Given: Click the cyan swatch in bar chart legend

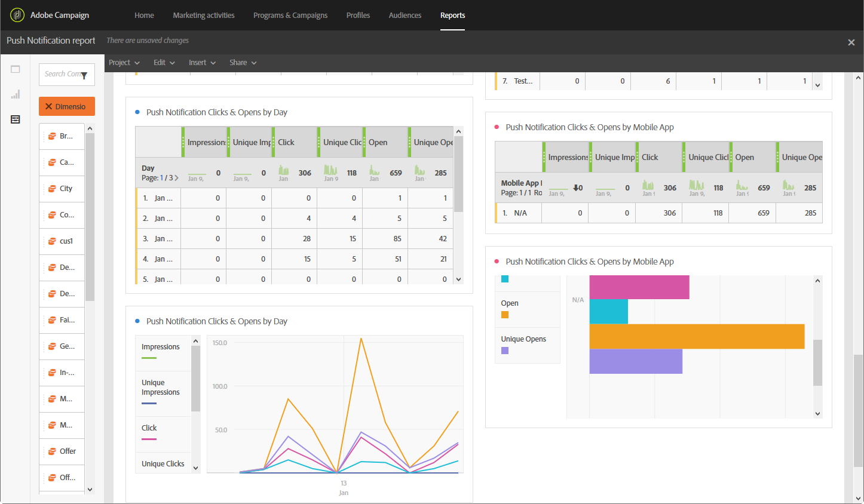Looking at the screenshot, I should point(505,279).
